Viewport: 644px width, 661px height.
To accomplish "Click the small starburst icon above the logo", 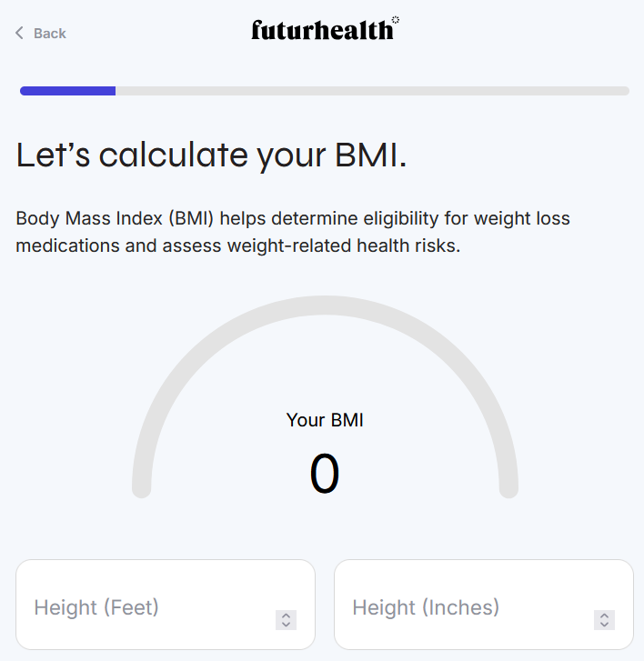I will 396,19.
